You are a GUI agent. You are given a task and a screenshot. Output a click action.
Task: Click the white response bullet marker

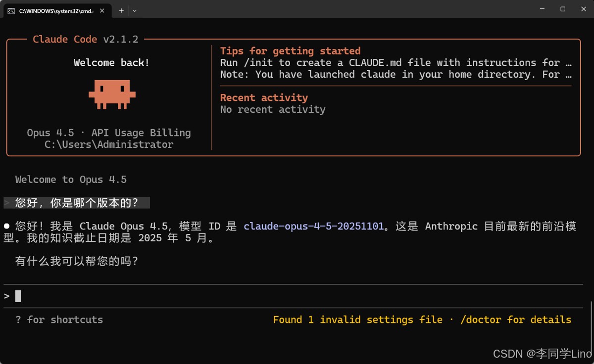click(7, 226)
